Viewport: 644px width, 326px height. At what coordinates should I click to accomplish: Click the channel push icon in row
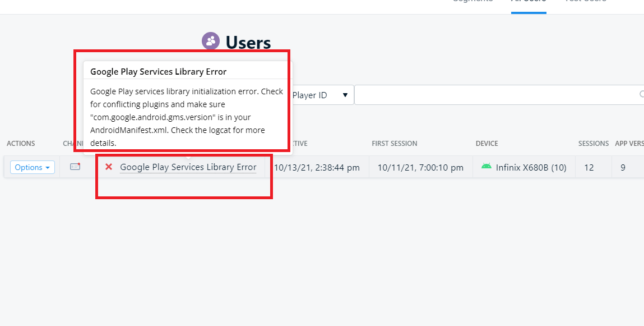click(x=75, y=167)
